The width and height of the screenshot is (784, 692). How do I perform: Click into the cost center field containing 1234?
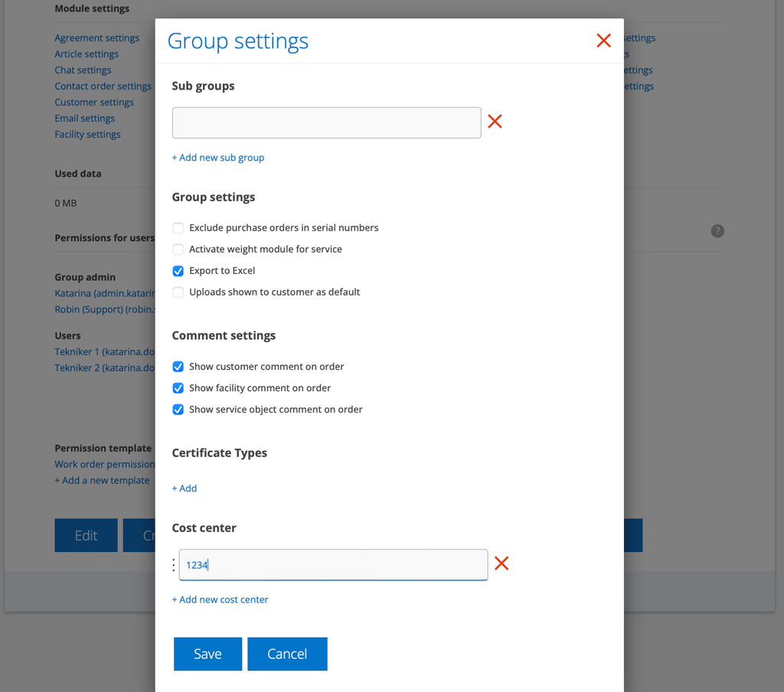pos(333,565)
